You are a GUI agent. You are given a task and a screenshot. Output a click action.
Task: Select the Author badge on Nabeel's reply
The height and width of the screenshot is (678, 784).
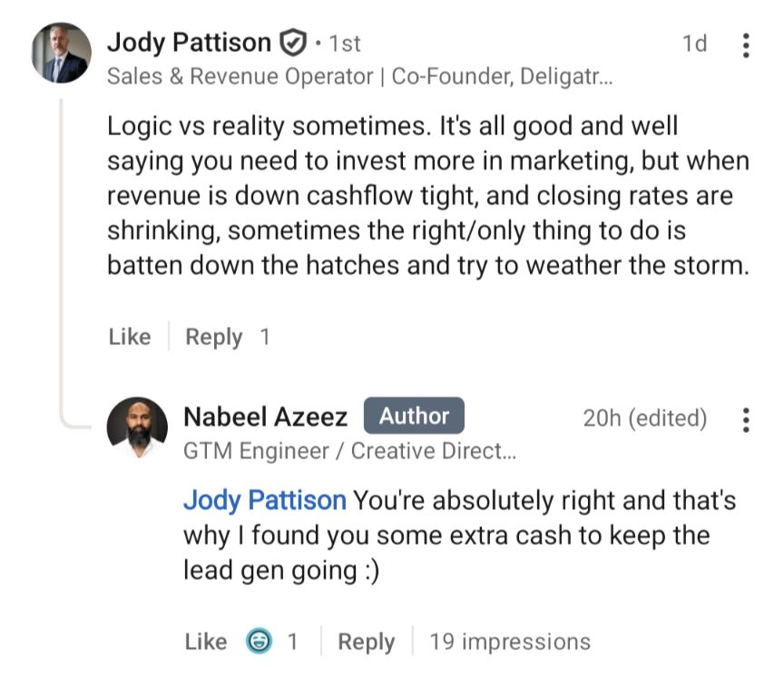pos(414,416)
